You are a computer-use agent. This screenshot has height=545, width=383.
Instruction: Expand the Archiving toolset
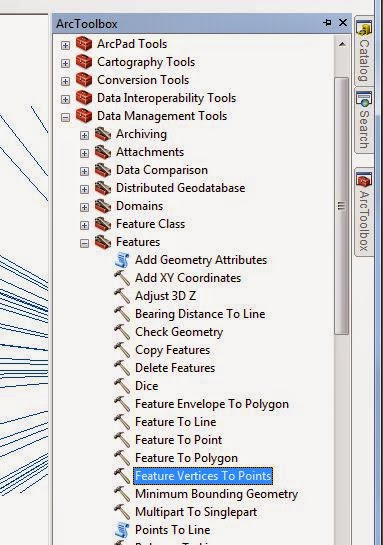click(x=84, y=135)
